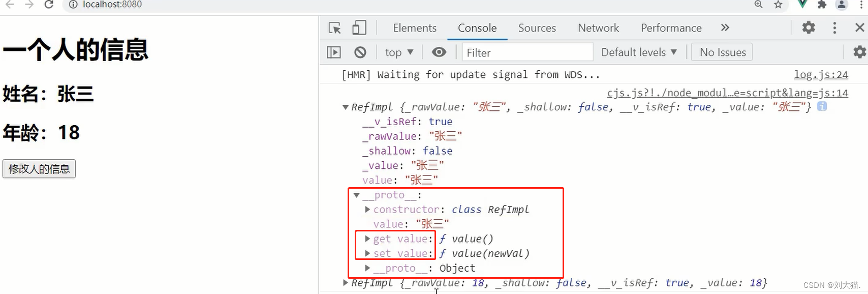Open the log.js:24 source link
This screenshot has height=294, width=868.
click(821, 75)
